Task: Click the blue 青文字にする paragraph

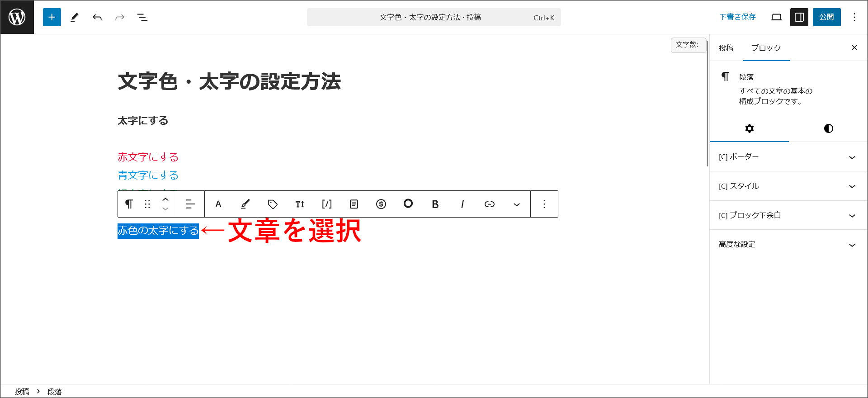Action: [x=148, y=175]
